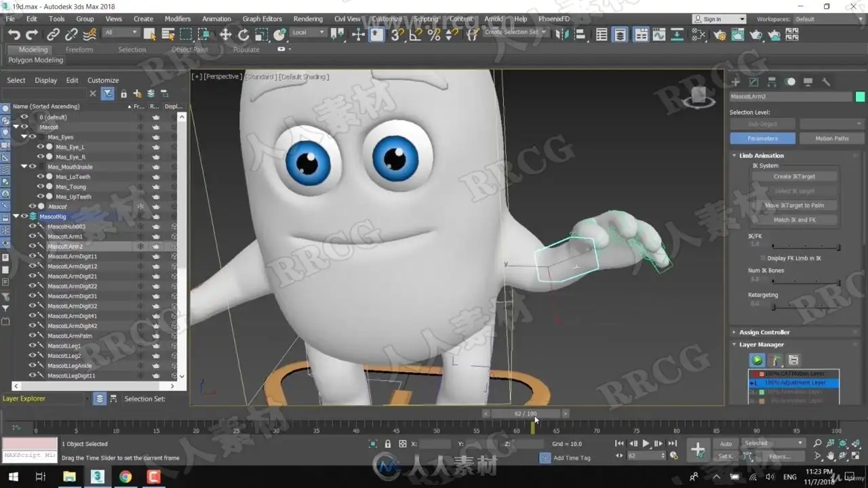Toggle the Layer Explorer toolbar icon
868x488 pixels.
click(620, 35)
